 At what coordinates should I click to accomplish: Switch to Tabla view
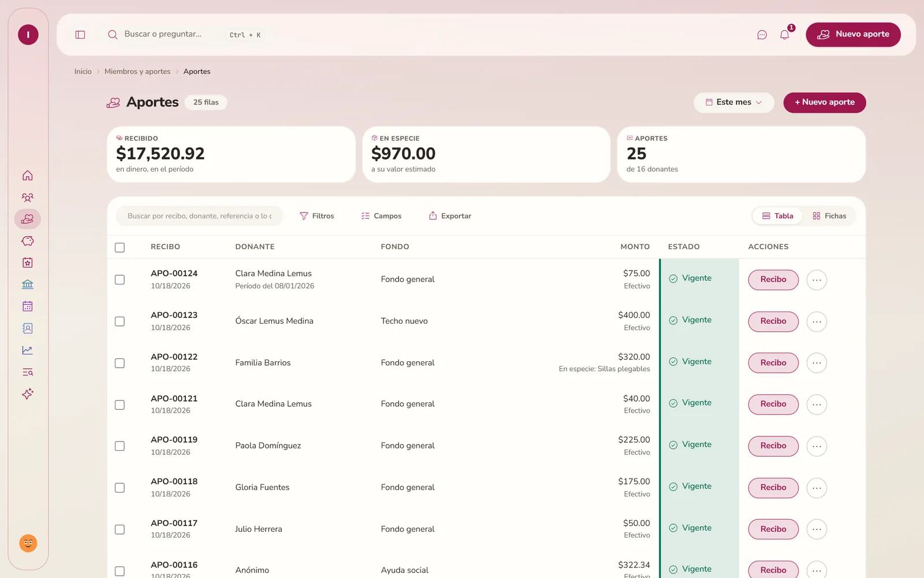click(777, 216)
